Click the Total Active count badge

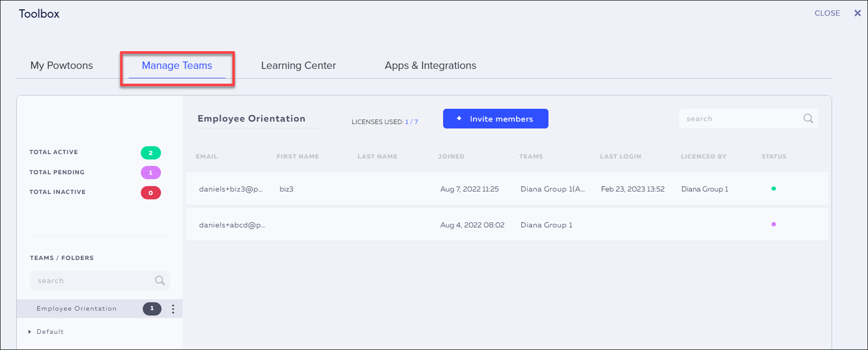[x=151, y=153]
